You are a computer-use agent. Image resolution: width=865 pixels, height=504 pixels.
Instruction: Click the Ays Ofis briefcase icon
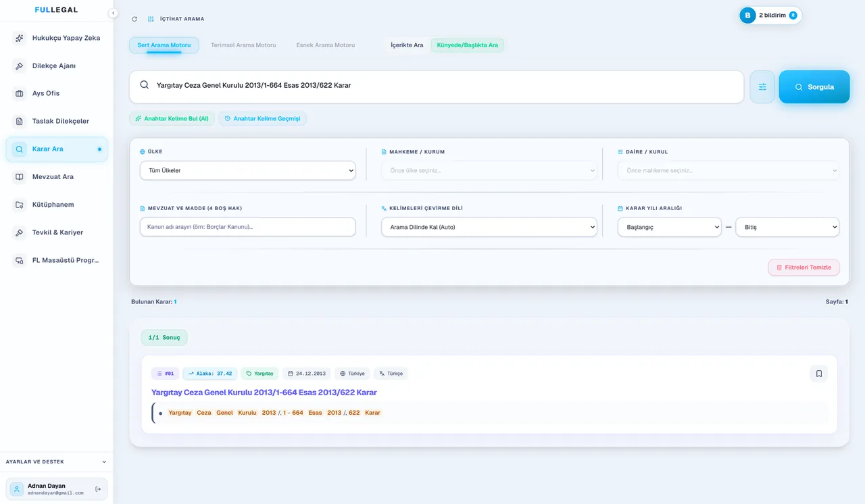tap(20, 94)
